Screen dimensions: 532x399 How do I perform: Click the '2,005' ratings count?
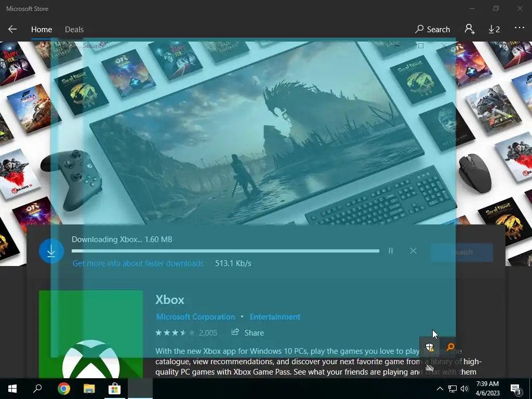[208, 333]
